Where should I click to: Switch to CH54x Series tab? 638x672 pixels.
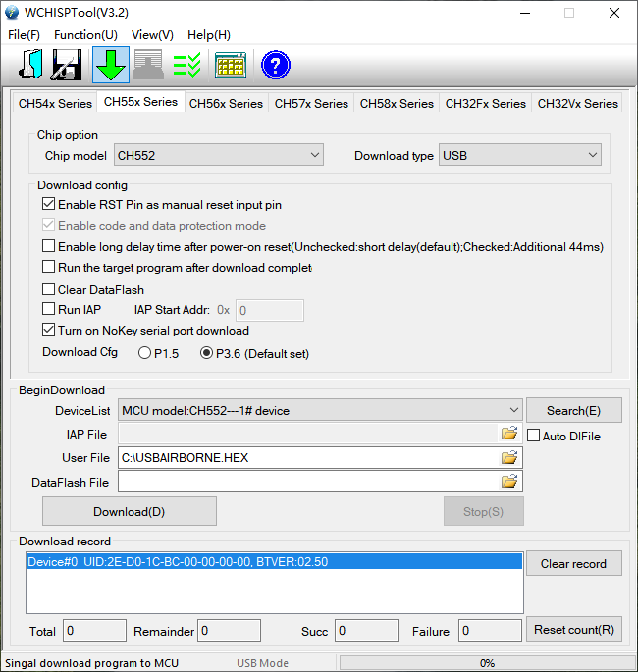tap(55, 103)
